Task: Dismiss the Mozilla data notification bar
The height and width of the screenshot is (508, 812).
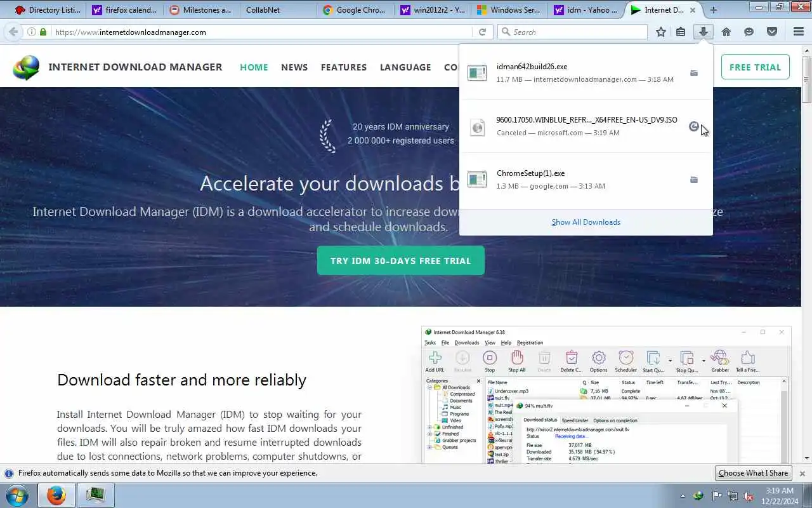Action: 802,473
